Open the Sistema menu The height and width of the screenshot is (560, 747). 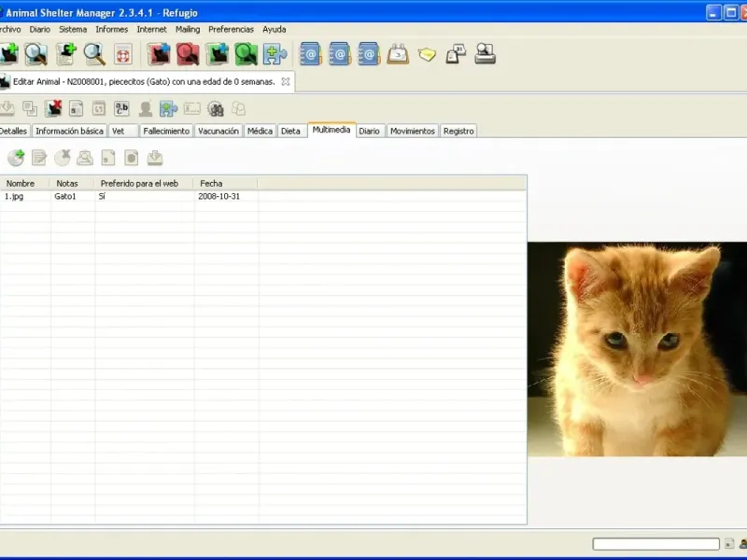(73, 29)
